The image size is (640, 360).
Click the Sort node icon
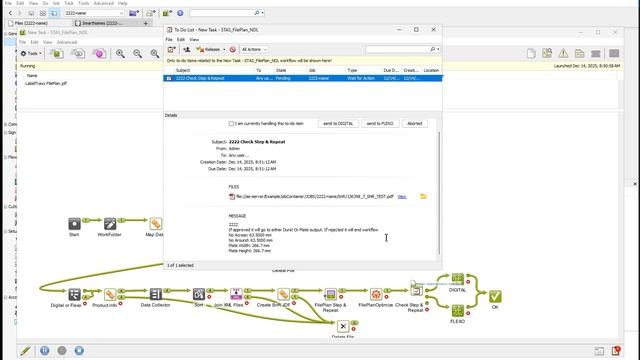coord(199,294)
